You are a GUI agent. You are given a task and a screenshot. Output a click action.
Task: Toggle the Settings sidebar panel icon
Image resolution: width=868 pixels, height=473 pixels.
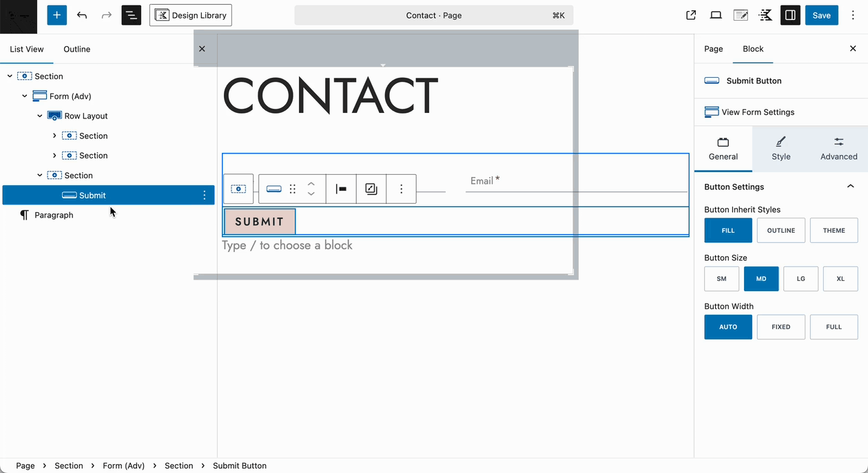pyautogui.click(x=790, y=14)
